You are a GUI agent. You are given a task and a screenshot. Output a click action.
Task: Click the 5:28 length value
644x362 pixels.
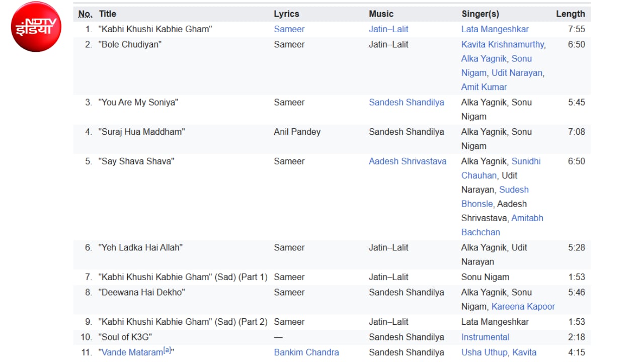(577, 247)
